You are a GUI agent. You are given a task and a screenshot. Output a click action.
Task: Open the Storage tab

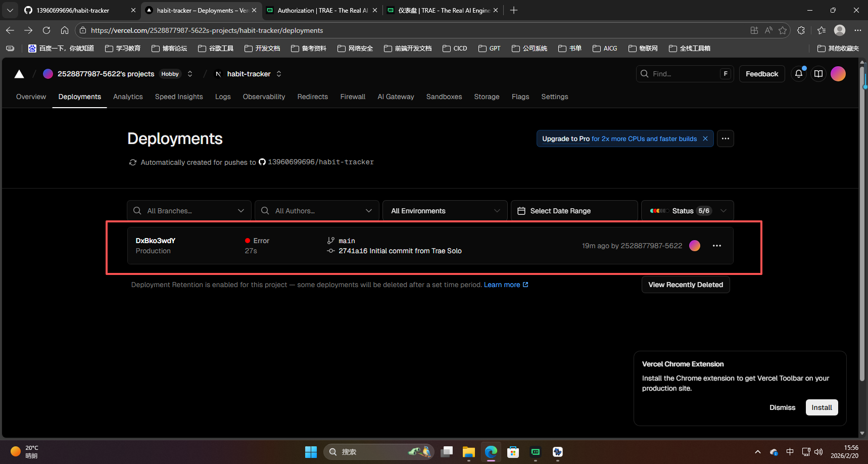(x=487, y=97)
